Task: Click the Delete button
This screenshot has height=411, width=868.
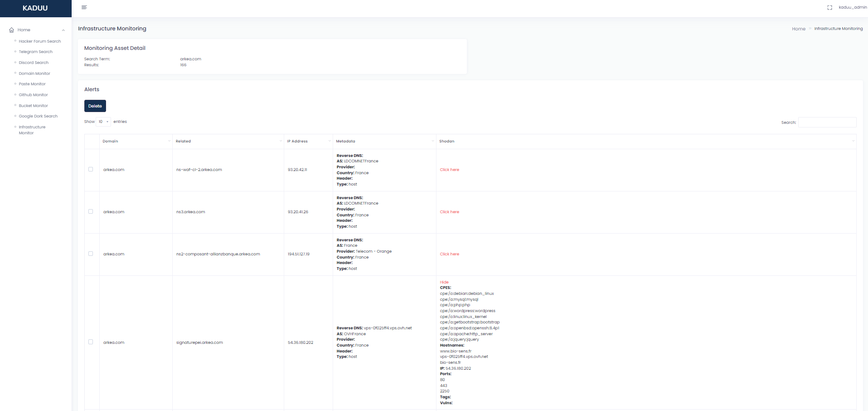Action: 95,106
